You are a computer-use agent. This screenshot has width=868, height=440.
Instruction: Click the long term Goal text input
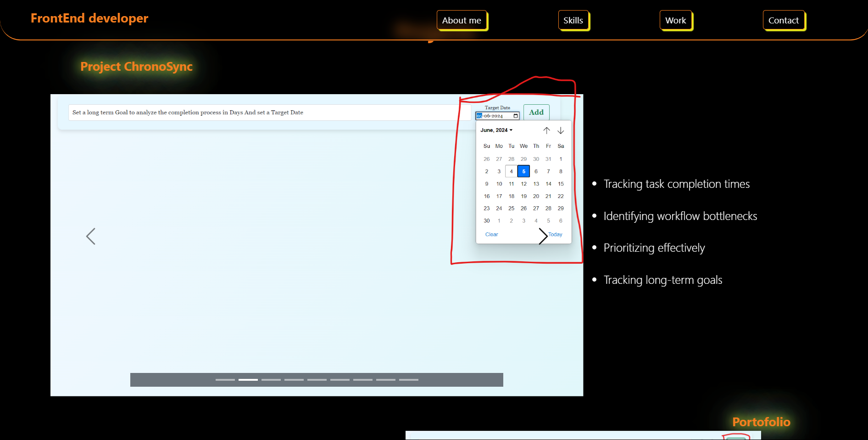pos(270,113)
